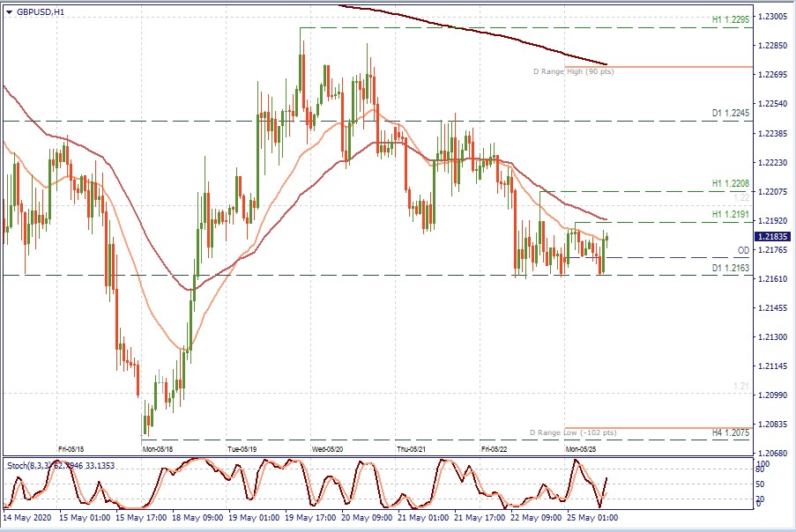Select the OD line label
Image resolution: width=796 pixels, height=532 pixels.
point(742,251)
